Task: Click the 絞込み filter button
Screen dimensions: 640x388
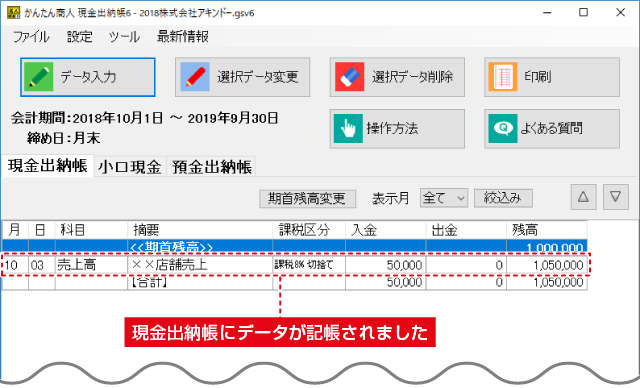Action: pyautogui.click(x=503, y=198)
